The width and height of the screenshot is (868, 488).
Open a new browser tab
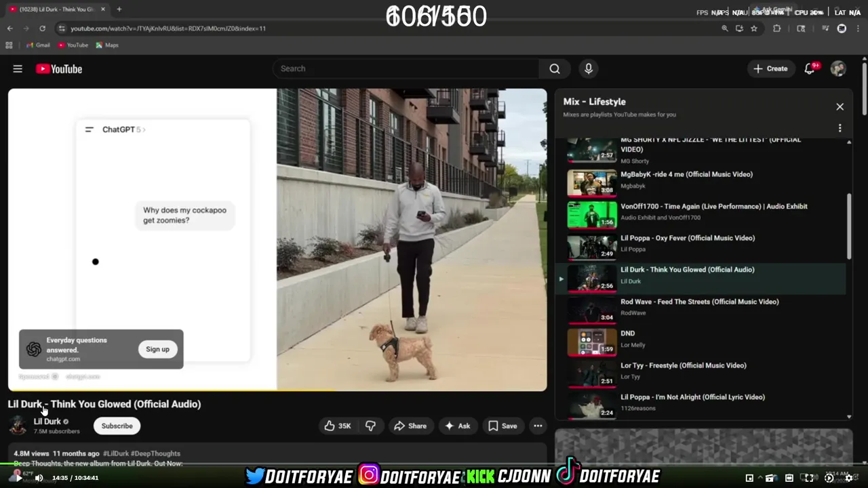click(x=119, y=9)
